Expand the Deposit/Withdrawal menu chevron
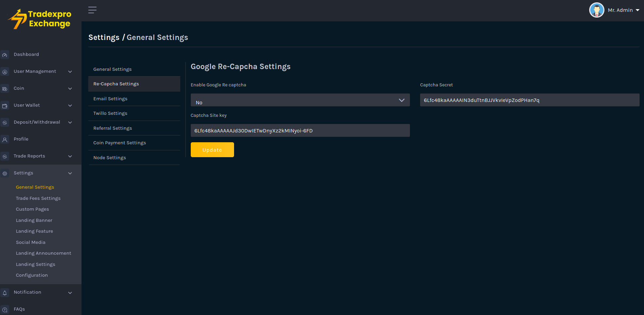Image resolution: width=644 pixels, height=315 pixels. click(x=70, y=123)
